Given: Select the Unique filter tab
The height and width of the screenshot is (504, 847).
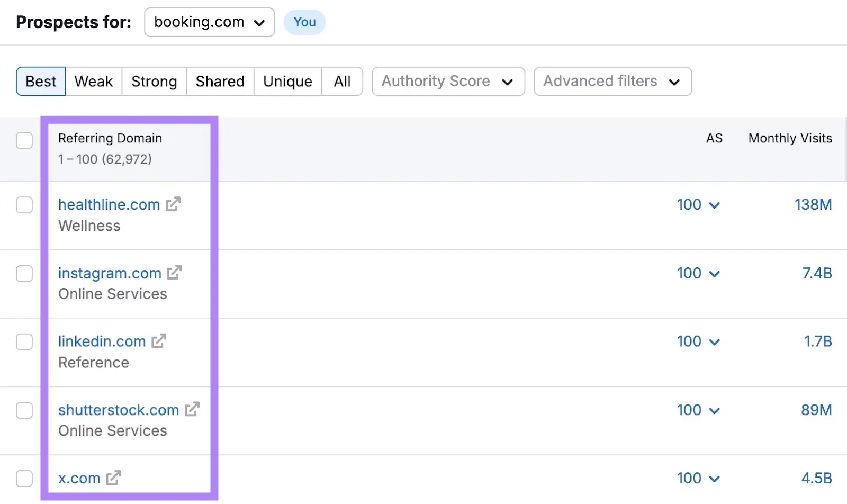Looking at the screenshot, I should coord(287,81).
